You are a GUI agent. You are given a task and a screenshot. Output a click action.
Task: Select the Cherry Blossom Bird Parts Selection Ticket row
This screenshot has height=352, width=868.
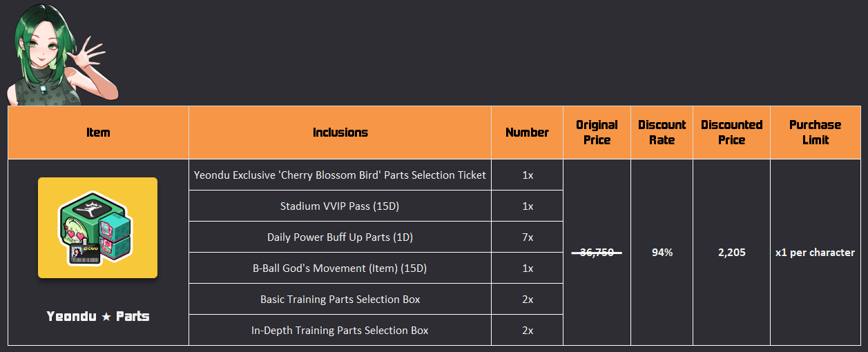pyautogui.click(x=340, y=175)
